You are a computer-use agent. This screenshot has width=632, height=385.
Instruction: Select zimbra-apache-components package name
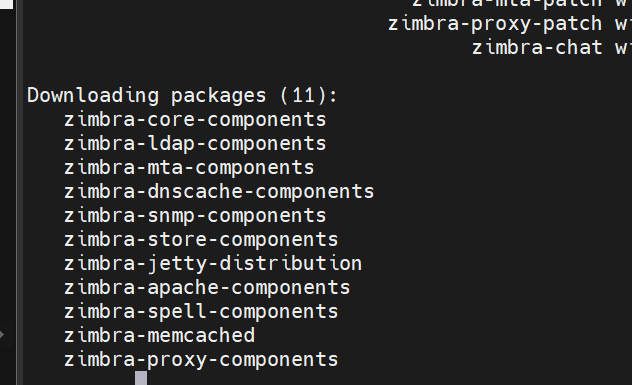(207, 288)
